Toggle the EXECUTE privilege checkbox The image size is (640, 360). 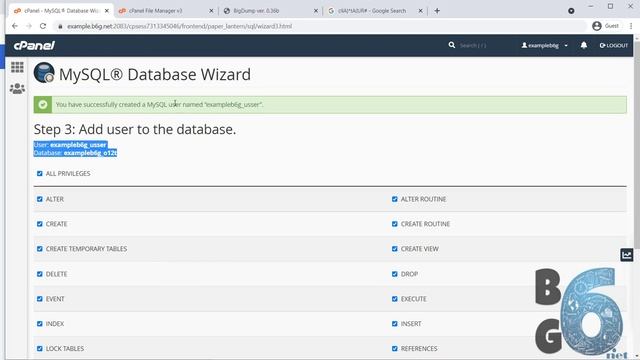[x=395, y=299]
